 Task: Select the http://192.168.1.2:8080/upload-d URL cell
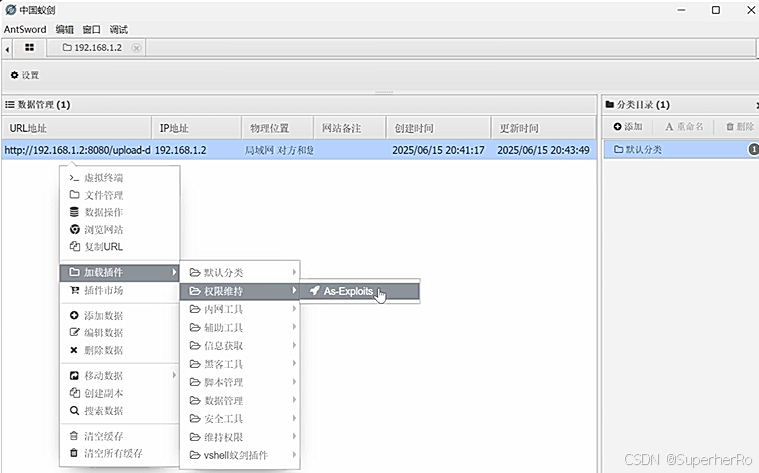click(x=77, y=150)
